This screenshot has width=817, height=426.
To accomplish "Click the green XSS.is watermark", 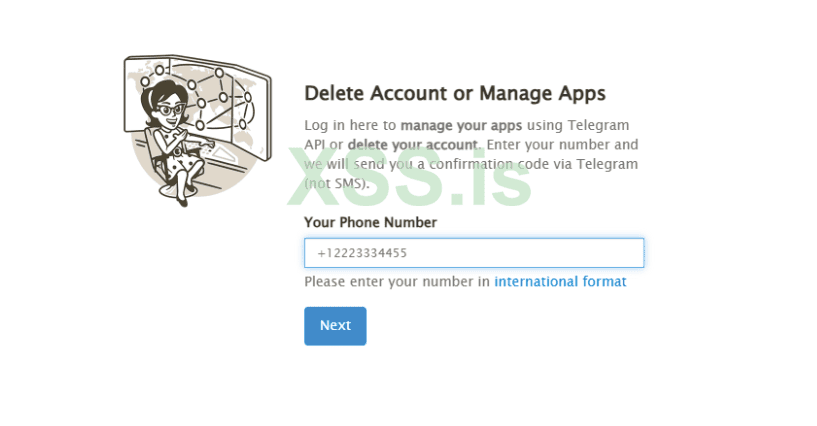I will pyautogui.click(x=409, y=177).
